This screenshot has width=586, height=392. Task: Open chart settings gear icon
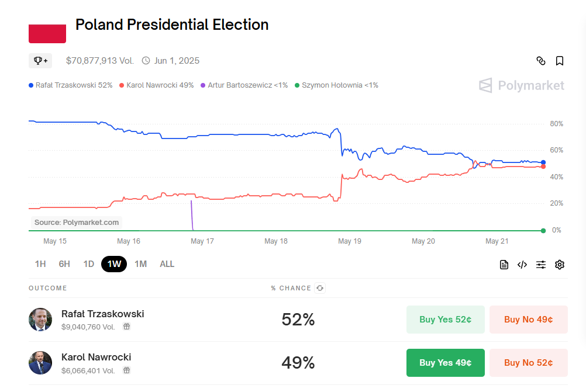pos(560,265)
